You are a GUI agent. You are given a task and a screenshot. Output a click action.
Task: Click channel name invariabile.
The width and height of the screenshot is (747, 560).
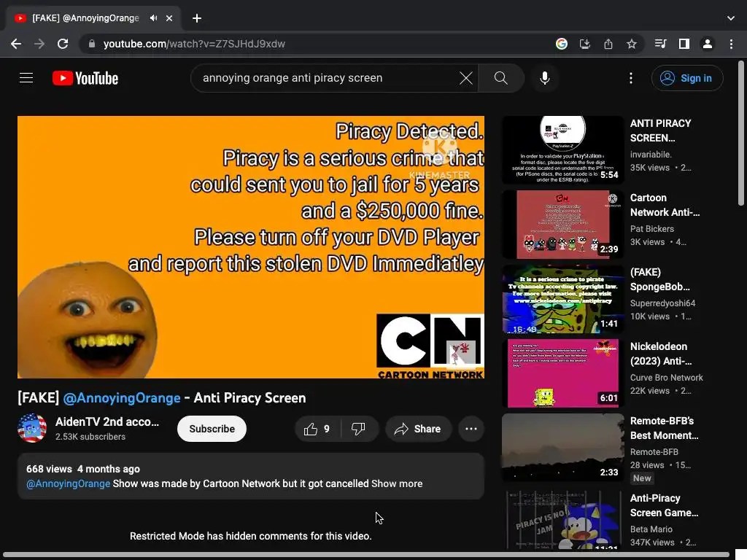(651, 155)
